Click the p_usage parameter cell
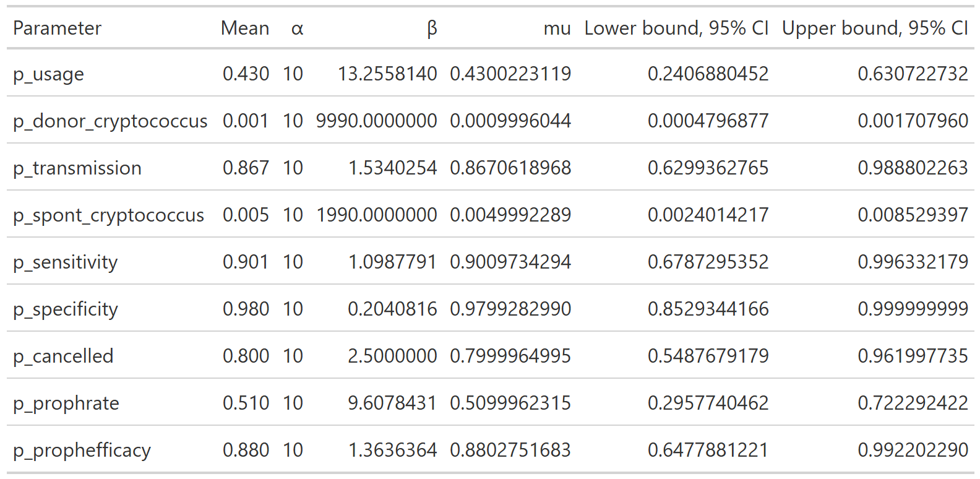 [48, 74]
